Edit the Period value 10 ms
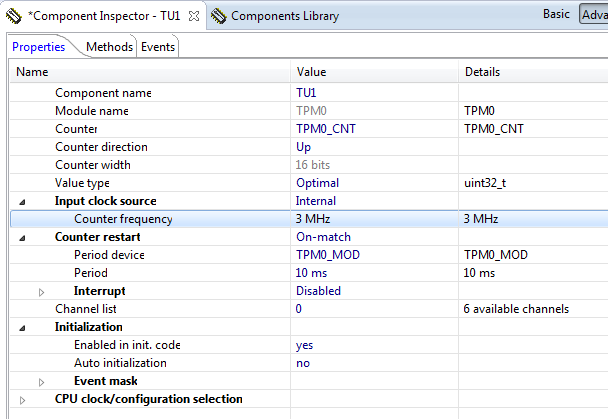The width and height of the screenshot is (608, 419). (314, 273)
